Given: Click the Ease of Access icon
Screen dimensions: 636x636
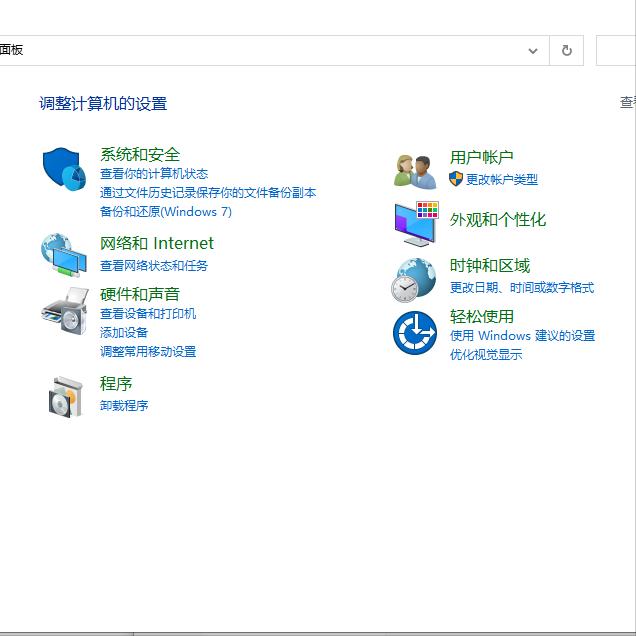Looking at the screenshot, I should (x=415, y=333).
